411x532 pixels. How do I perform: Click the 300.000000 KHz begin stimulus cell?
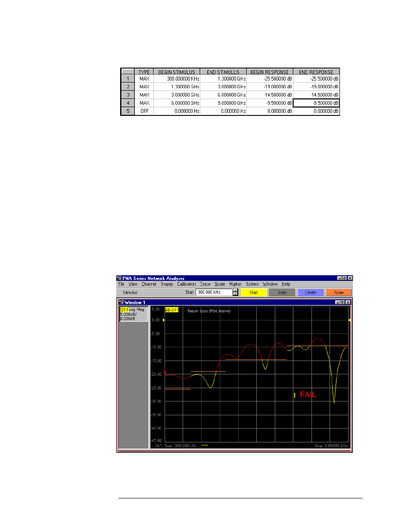click(x=177, y=79)
